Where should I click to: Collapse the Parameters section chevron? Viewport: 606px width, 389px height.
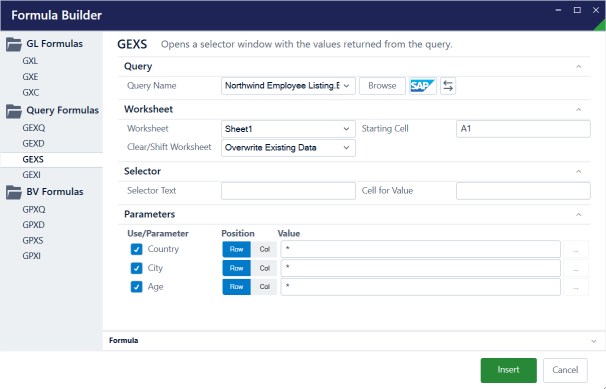pyautogui.click(x=579, y=215)
